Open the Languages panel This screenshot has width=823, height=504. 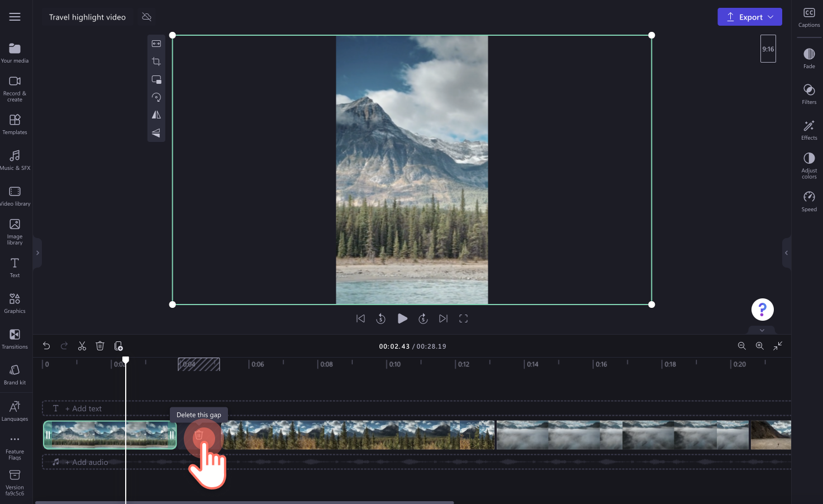[15, 411]
